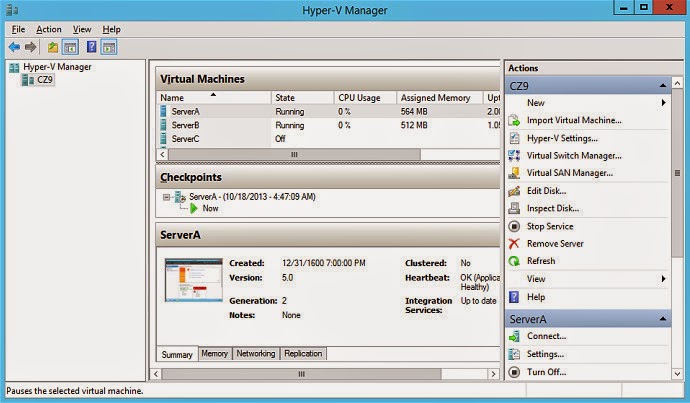This screenshot has height=403, width=690.
Task: Select the ServerC row name
Action: 185,139
